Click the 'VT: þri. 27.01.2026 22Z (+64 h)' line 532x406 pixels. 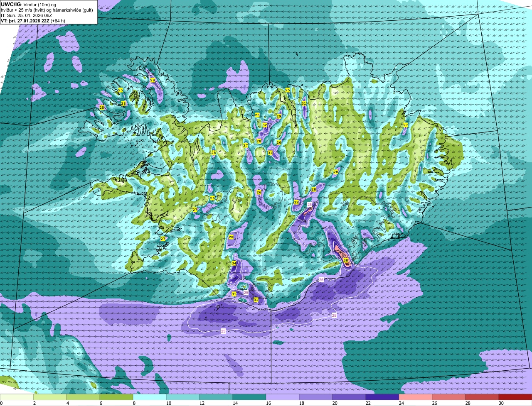tap(33, 21)
